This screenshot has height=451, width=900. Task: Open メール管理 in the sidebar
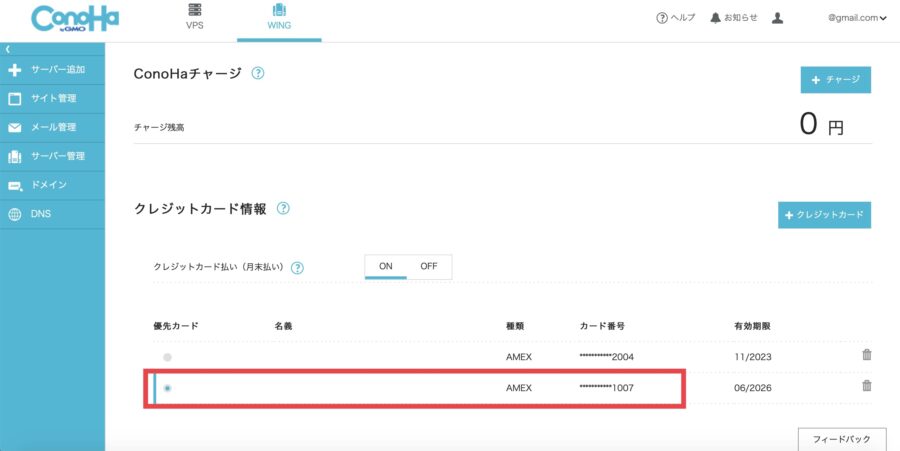coord(52,127)
